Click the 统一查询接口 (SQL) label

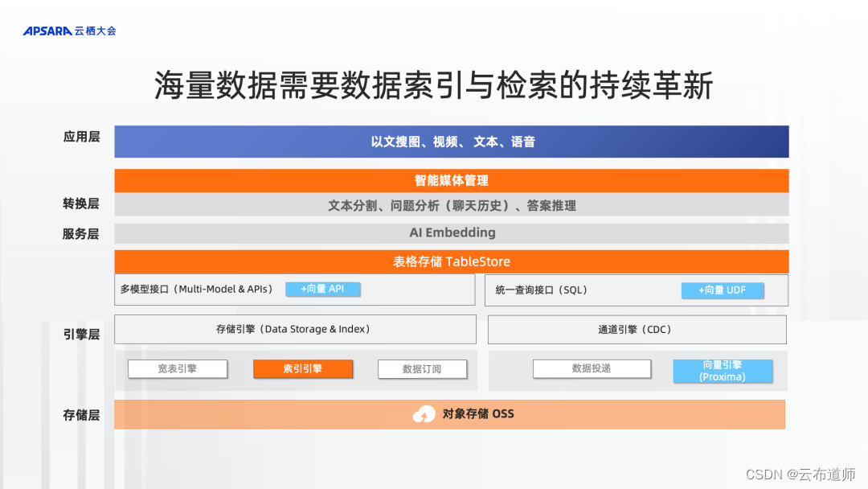click(542, 290)
